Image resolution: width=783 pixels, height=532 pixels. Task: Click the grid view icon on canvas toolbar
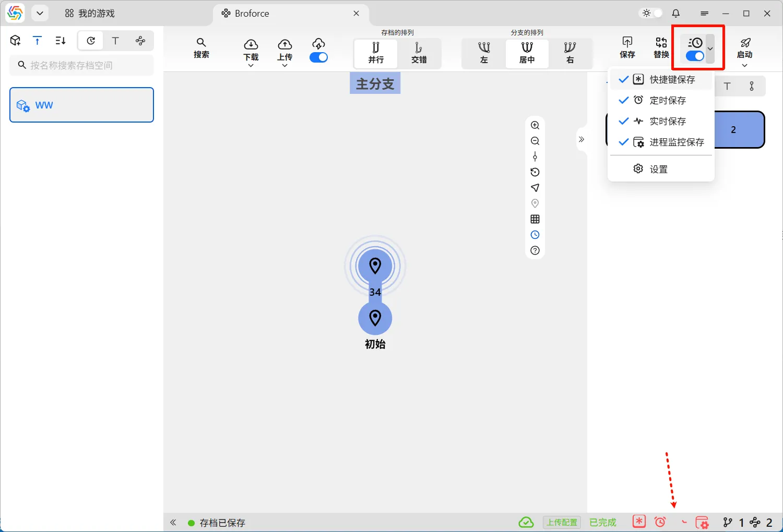[x=535, y=219]
